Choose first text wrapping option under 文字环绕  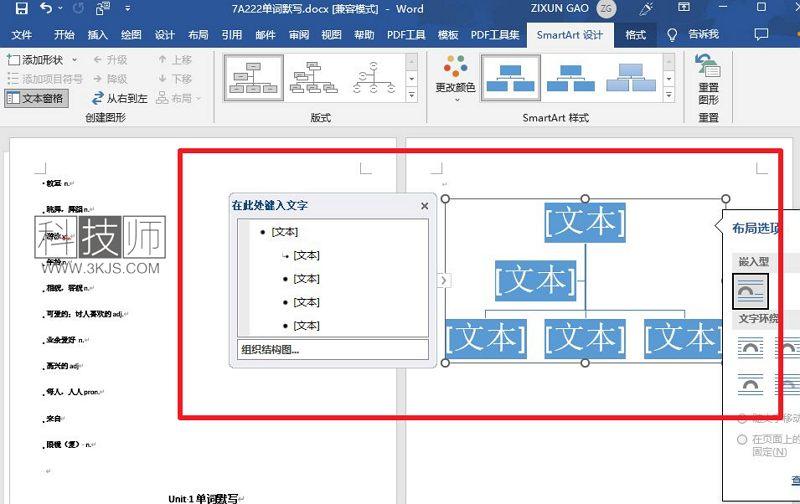point(751,348)
